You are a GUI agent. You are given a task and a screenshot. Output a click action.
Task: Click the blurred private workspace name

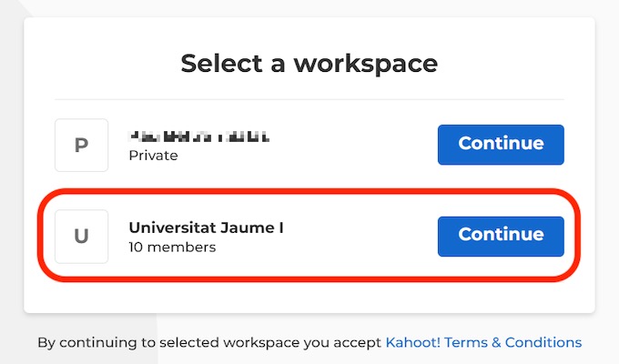(x=199, y=136)
